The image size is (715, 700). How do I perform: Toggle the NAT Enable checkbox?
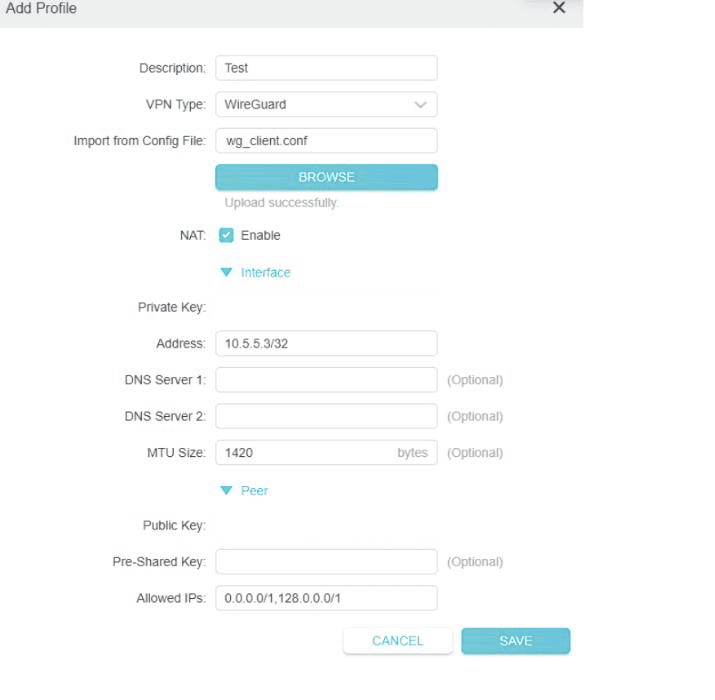226,235
